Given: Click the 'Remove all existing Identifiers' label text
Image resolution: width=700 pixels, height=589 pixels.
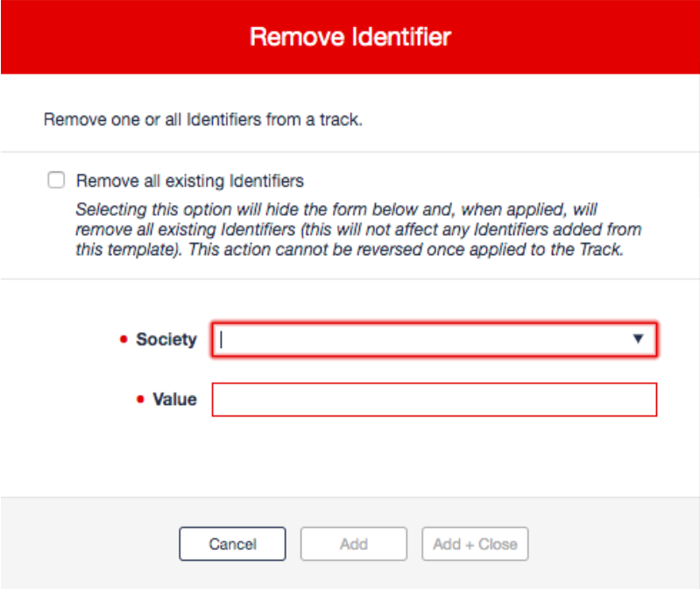Looking at the screenshot, I should point(190,181).
